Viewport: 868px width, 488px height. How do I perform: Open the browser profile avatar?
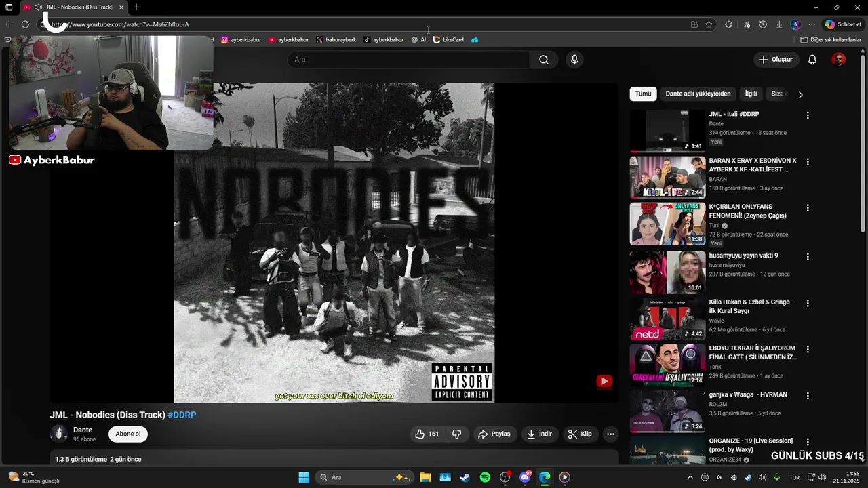pos(795,24)
